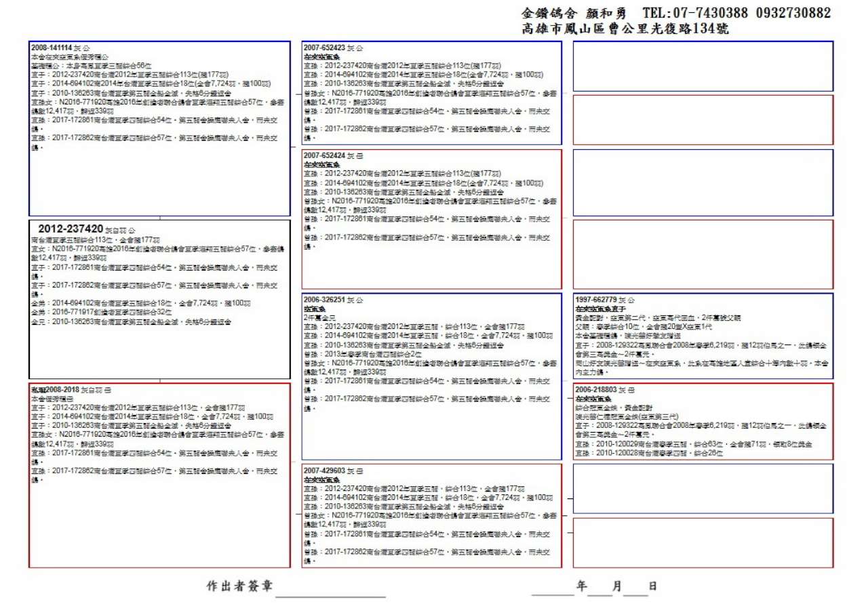Click the 2007-652423 grandsire box

click(x=432, y=93)
